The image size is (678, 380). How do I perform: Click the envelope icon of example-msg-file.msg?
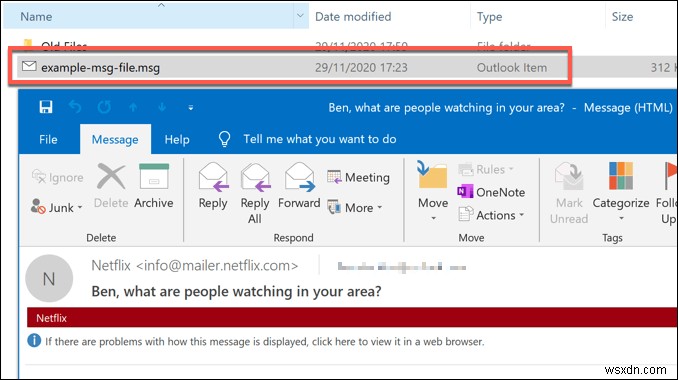[29, 66]
